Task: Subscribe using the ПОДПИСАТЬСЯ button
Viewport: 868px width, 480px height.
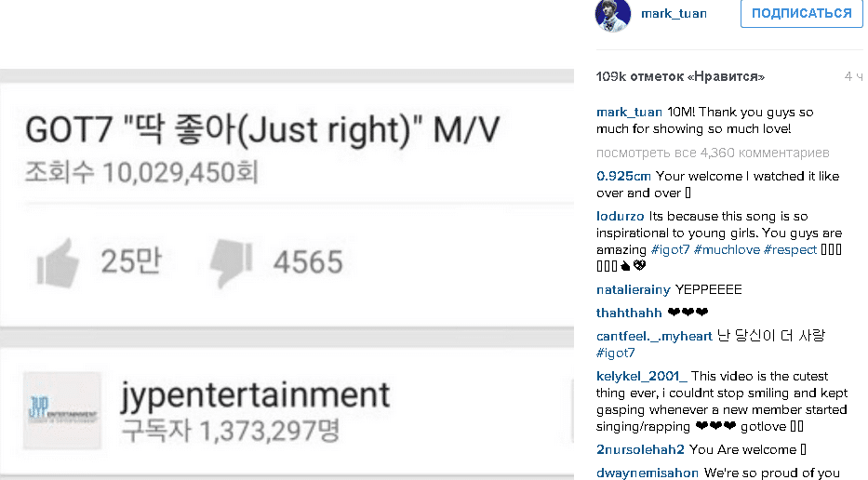Action: pos(802,13)
